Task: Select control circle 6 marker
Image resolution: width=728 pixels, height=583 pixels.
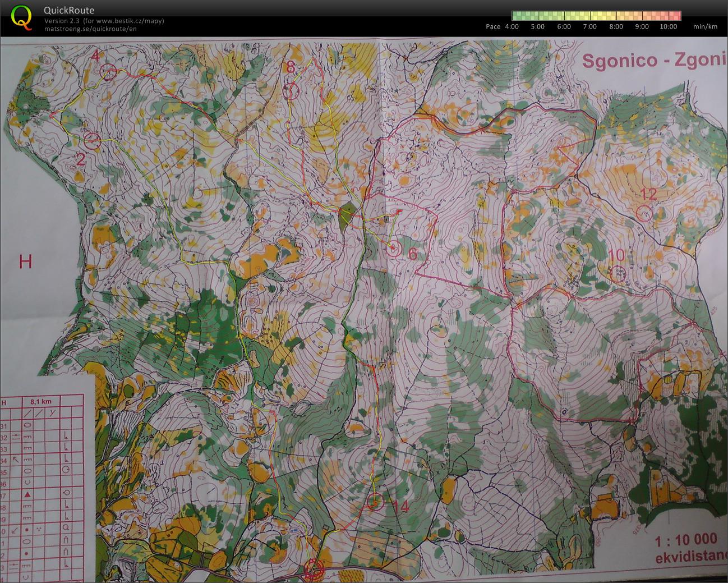Action: [x=394, y=248]
